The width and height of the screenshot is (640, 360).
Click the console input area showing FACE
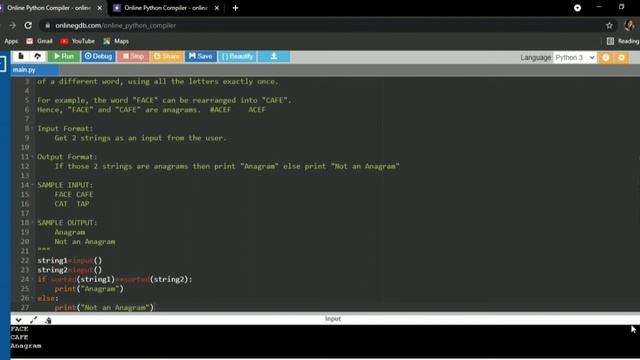(x=20, y=329)
